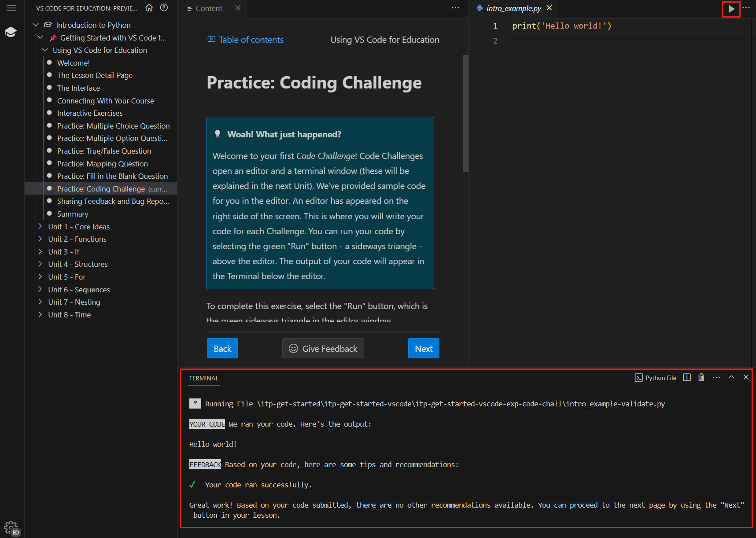The width and height of the screenshot is (756, 538).
Task: Open the hamburger menu in the sidebar
Action: 11,8
